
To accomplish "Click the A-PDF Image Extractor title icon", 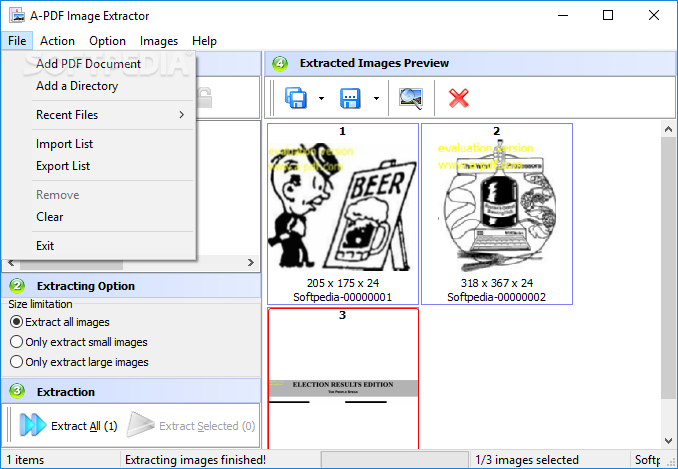I will click(17, 15).
